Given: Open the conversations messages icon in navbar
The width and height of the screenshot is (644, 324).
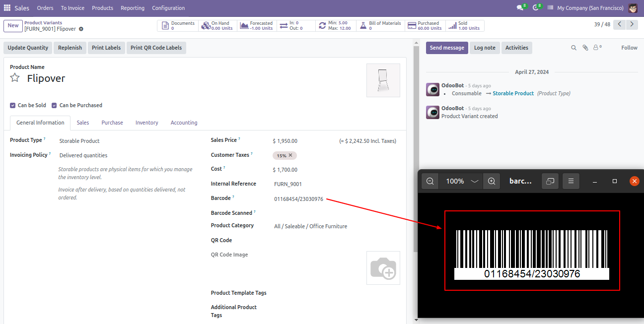Looking at the screenshot, I should tap(521, 8).
